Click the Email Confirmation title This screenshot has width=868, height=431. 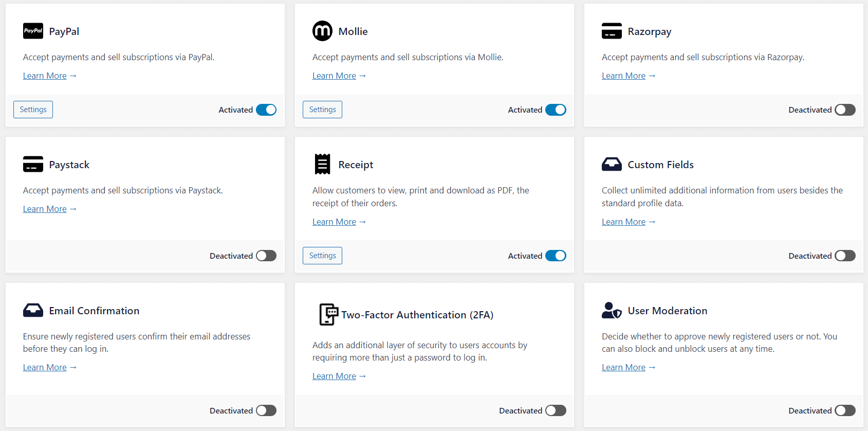(94, 311)
